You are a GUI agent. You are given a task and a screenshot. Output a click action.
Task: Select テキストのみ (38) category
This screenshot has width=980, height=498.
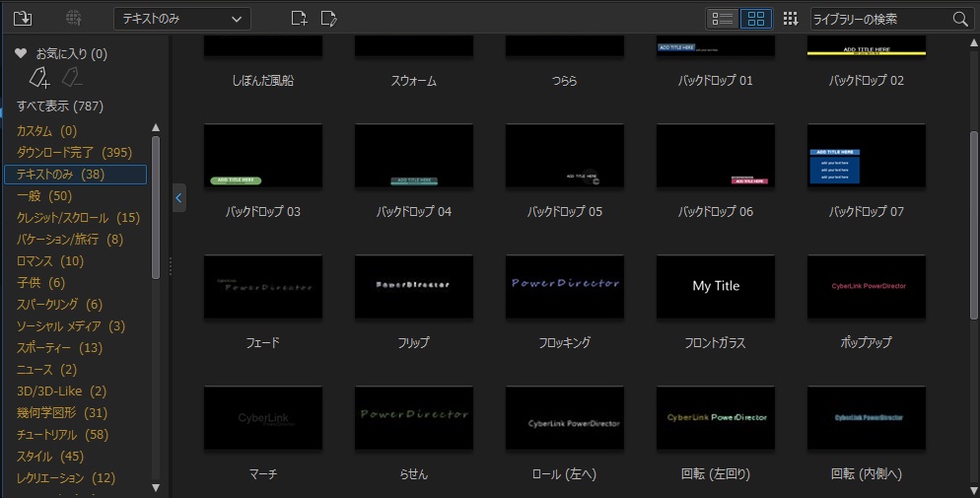(x=76, y=175)
